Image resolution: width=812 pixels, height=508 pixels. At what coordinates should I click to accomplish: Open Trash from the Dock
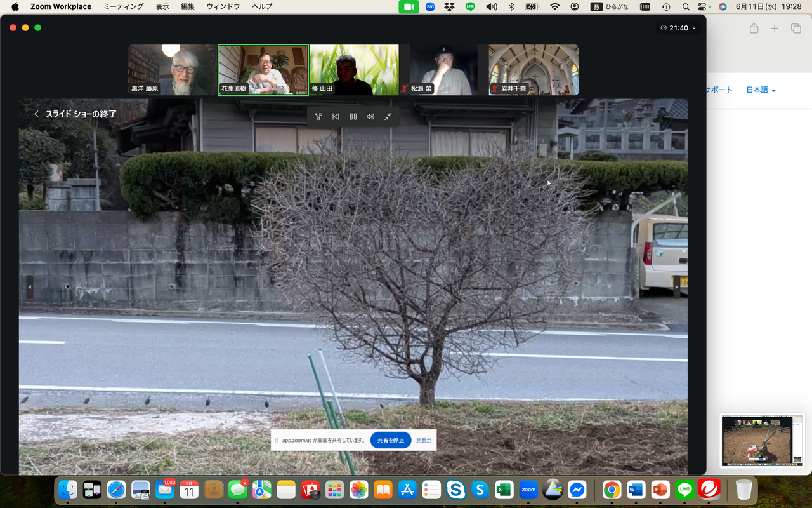tap(744, 490)
